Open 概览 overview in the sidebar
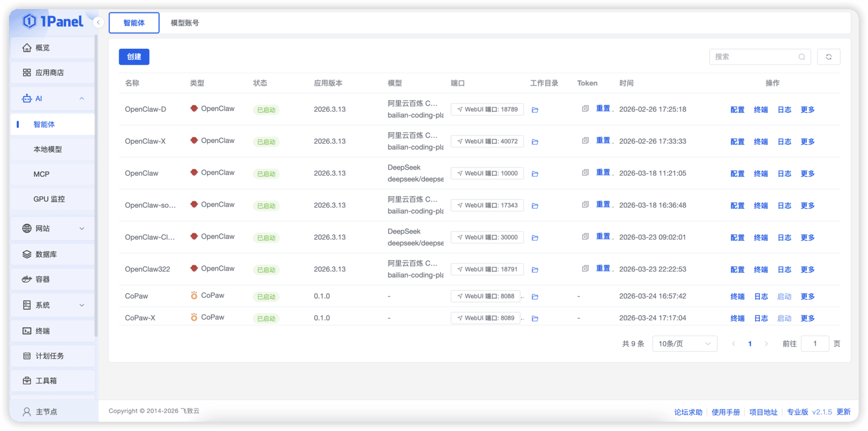Image resolution: width=868 pixels, height=431 pixels. 53,48
